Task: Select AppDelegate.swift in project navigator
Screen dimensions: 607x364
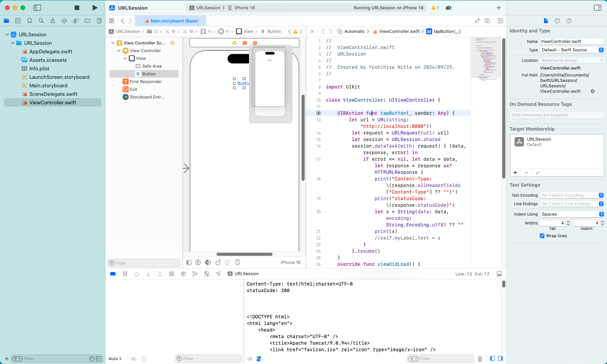Action: [51, 51]
